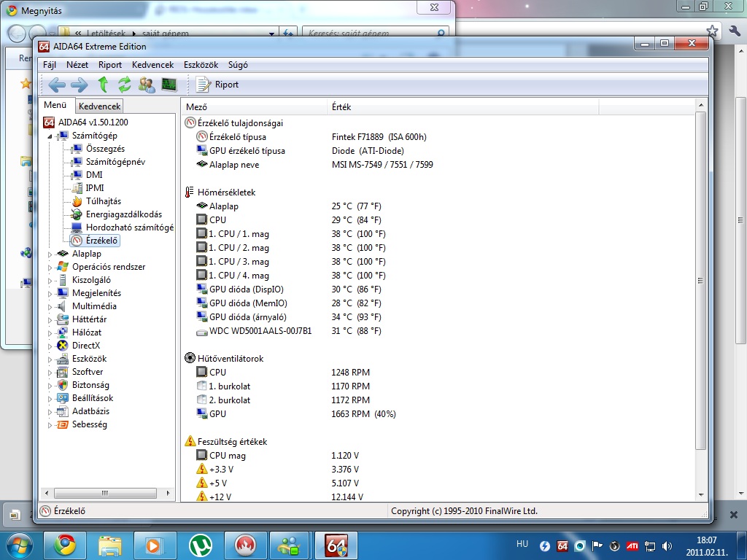Select Hordozható számítógép tree item
Viewport: 747px width, 560px height.
[x=130, y=227]
